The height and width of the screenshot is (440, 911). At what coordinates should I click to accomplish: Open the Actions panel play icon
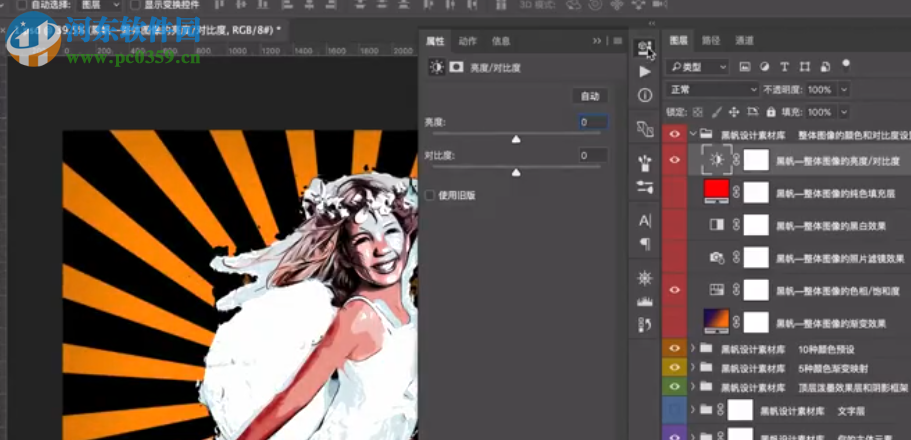644,71
